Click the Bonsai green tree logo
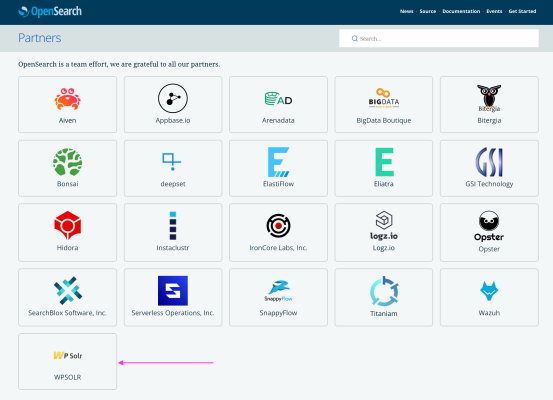The image size is (553, 400). pyautogui.click(x=67, y=162)
